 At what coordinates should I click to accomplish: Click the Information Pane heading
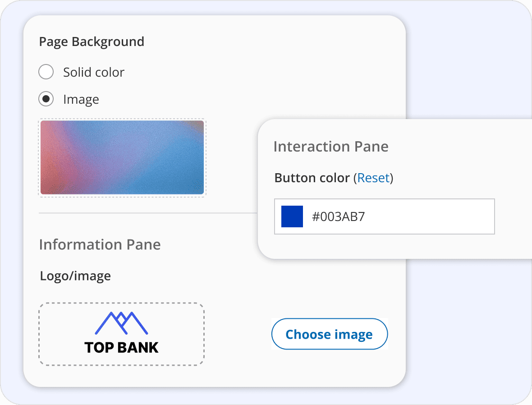100,244
